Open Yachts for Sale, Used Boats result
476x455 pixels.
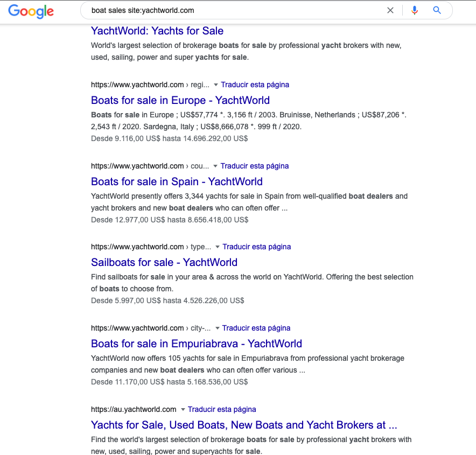coord(244,425)
